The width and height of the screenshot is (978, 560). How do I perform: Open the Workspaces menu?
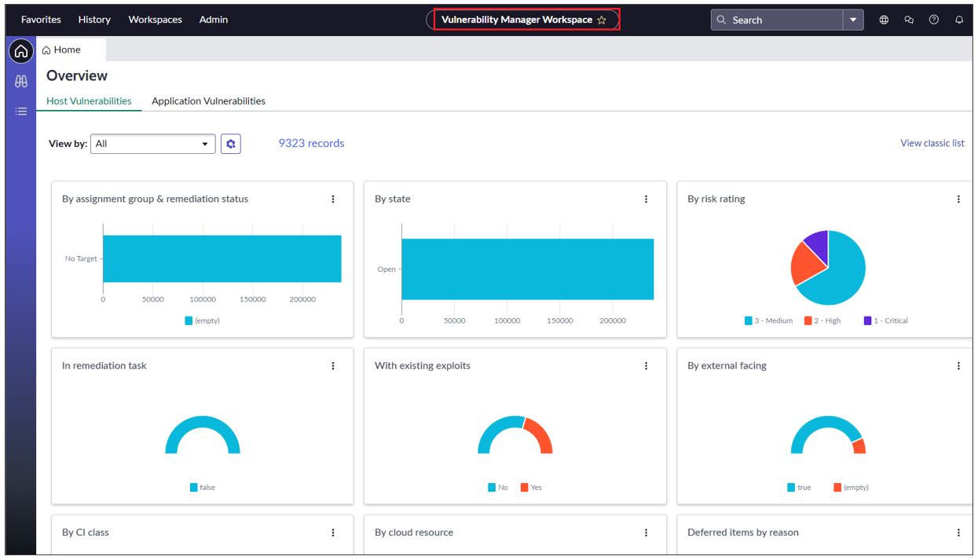pos(155,20)
